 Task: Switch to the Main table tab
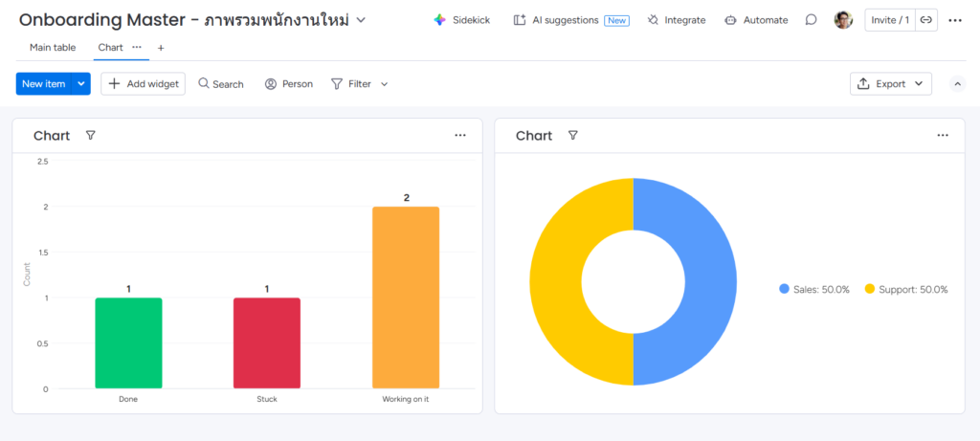point(53,47)
